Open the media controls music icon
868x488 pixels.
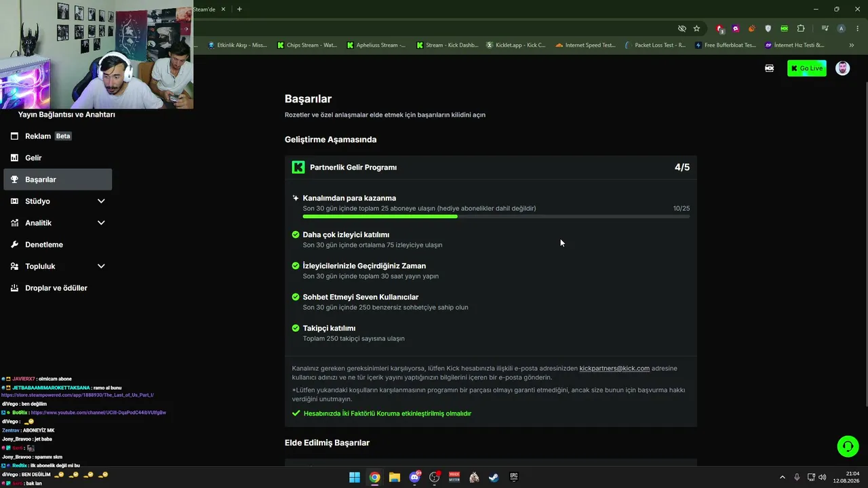click(x=825, y=28)
